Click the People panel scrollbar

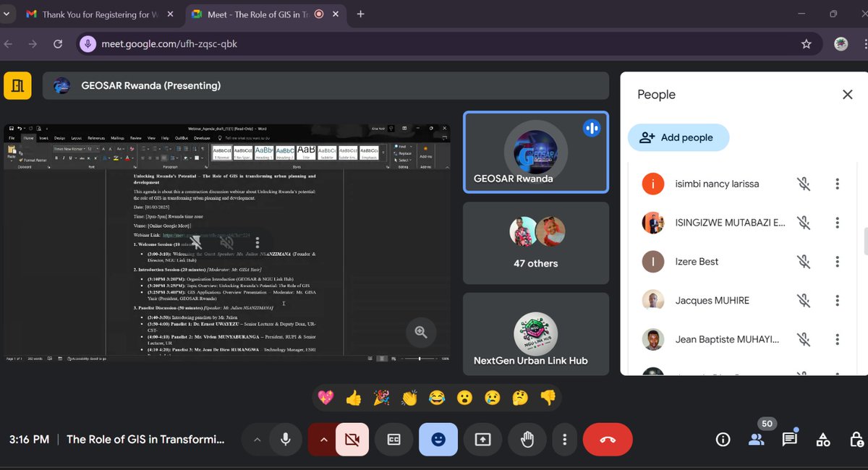coord(864,241)
